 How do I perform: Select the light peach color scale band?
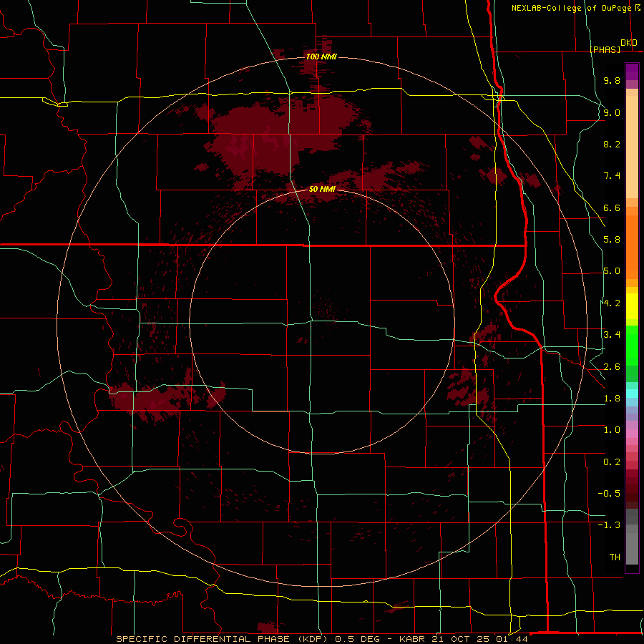click(x=632, y=147)
